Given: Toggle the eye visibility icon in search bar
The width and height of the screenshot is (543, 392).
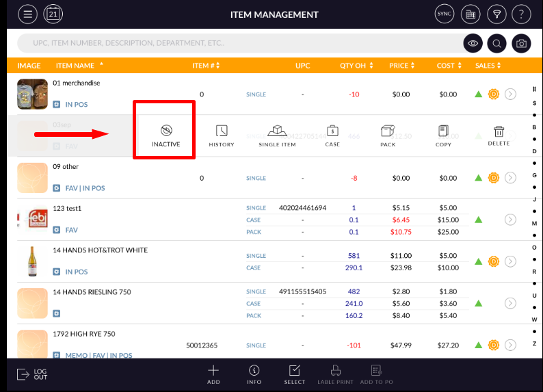Looking at the screenshot, I should [473, 44].
